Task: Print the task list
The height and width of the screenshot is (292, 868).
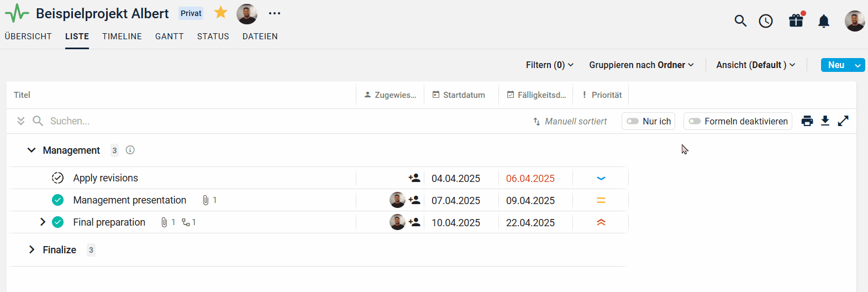Action: 807,121
